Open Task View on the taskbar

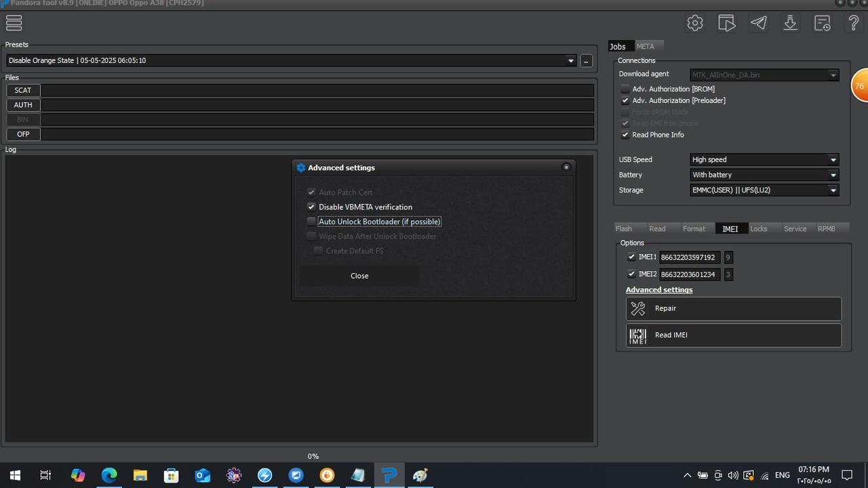[45, 475]
